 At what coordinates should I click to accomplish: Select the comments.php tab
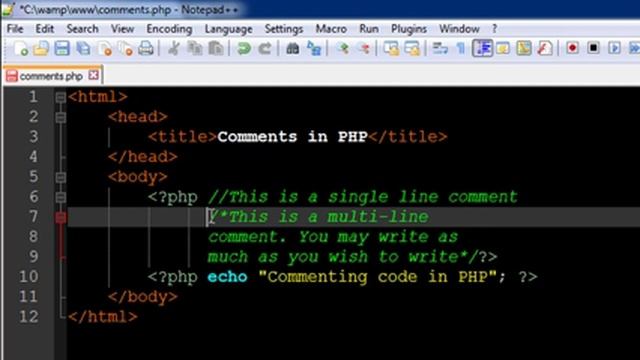(51, 76)
